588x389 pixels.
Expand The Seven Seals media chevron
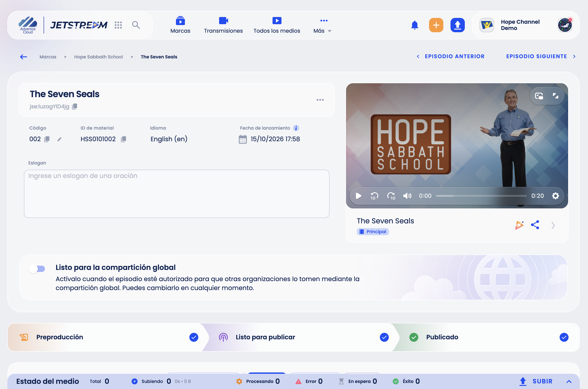coord(553,225)
